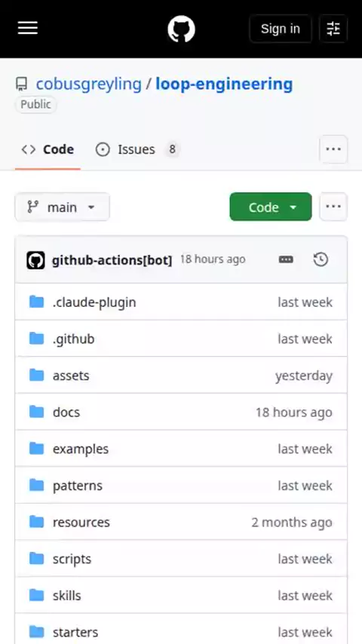Click the github-actions[bot] avatar
The width and height of the screenshot is (362, 644).
pyautogui.click(x=35, y=260)
